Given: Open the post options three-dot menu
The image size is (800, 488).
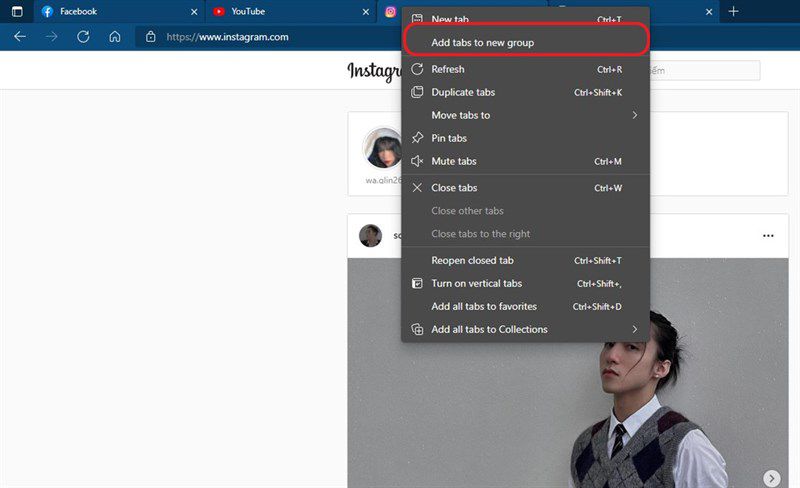Looking at the screenshot, I should point(768,235).
